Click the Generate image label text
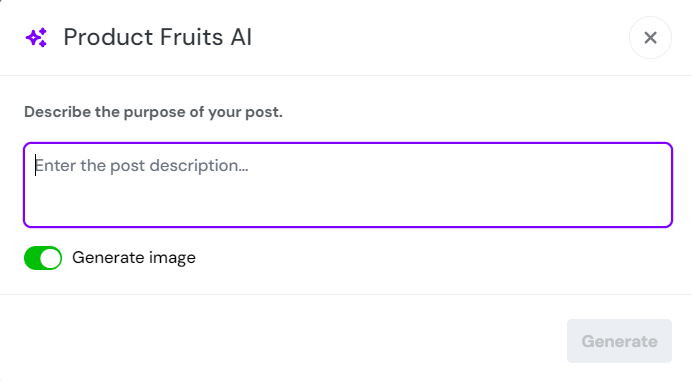 pos(134,258)
